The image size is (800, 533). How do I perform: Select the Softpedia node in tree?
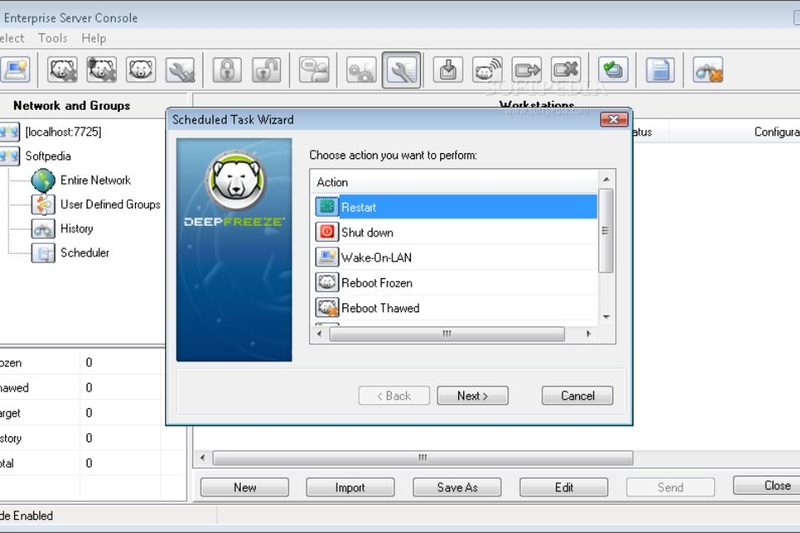click(48, 156)
